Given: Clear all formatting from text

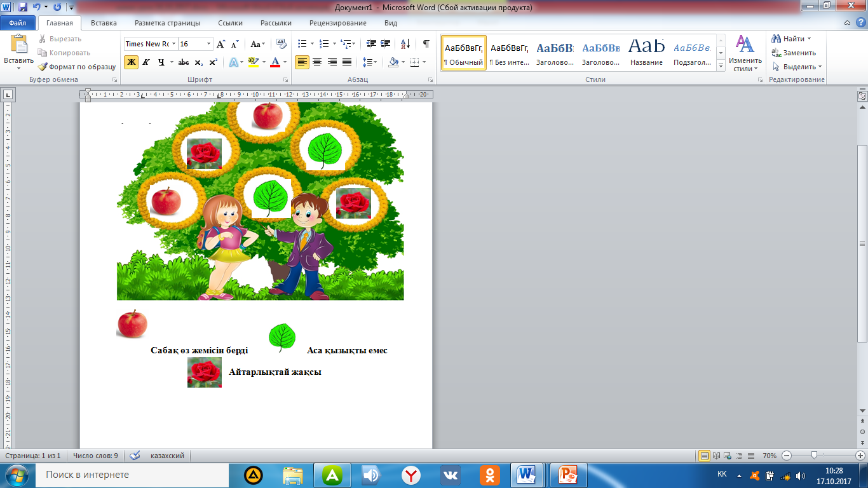Looking at the screenshot, I should click(x=280, y=44).
